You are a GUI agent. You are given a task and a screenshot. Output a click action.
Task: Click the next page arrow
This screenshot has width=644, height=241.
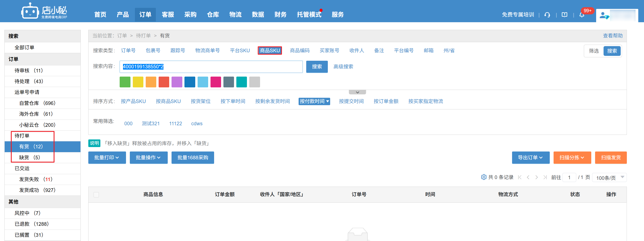(536, 177)
